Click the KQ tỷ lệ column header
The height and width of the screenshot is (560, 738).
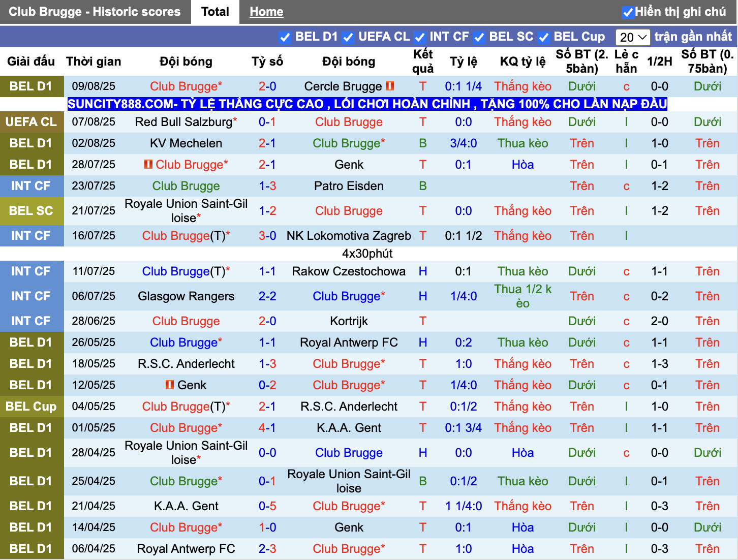tap(523, 61)
